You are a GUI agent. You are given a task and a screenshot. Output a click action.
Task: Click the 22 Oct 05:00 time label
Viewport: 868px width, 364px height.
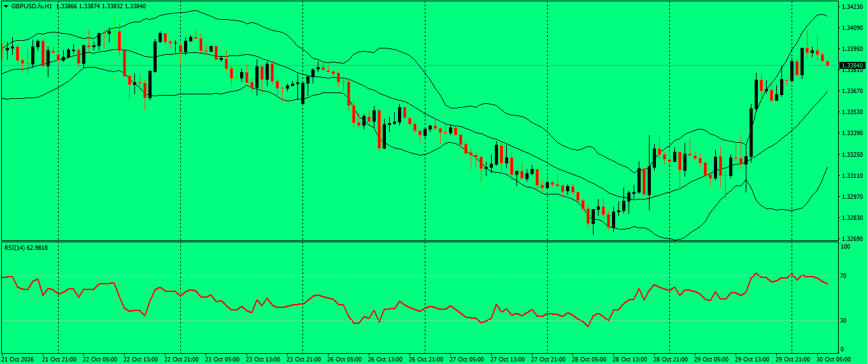(x=100, y=360)
